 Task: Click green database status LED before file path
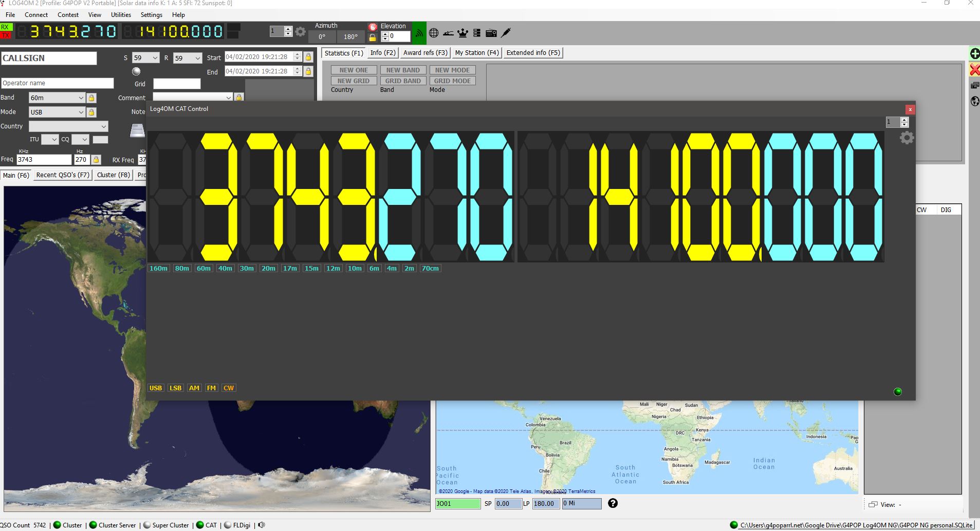click(x=734, y=525)
